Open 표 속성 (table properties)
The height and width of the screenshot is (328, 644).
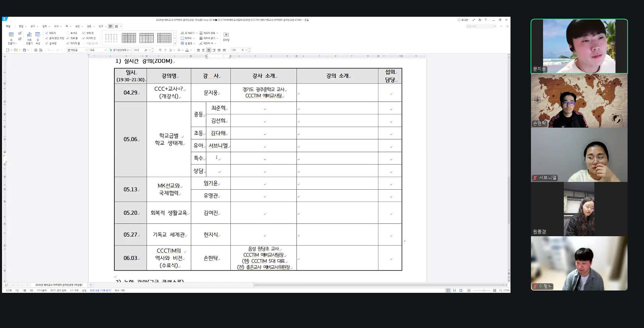click(x=38, y=38)
